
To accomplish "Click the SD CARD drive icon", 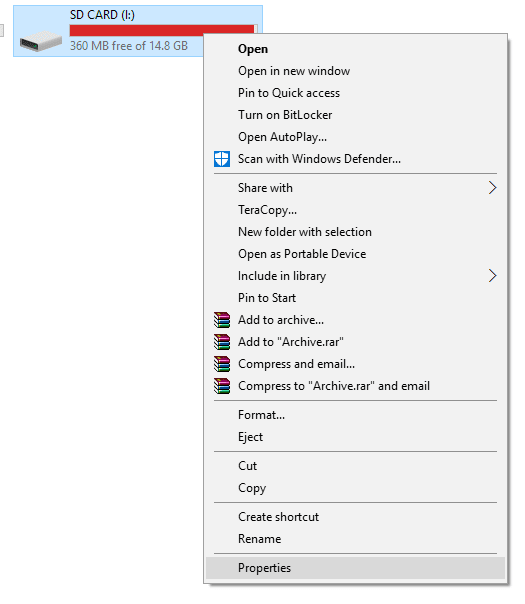I will click(x=41, y=41).
